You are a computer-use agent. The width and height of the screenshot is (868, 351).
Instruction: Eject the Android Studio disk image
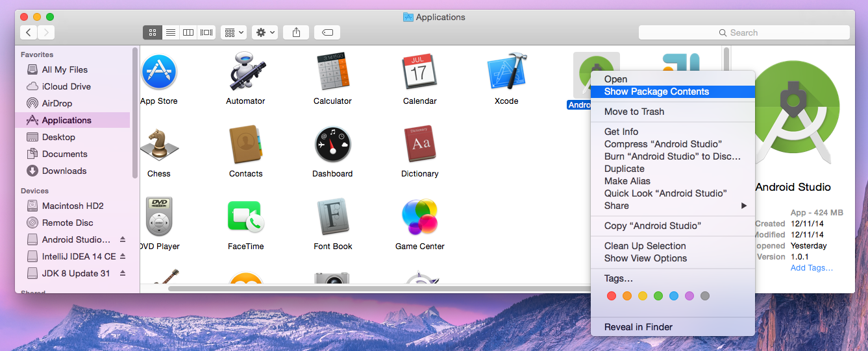[x=123, y=239]
